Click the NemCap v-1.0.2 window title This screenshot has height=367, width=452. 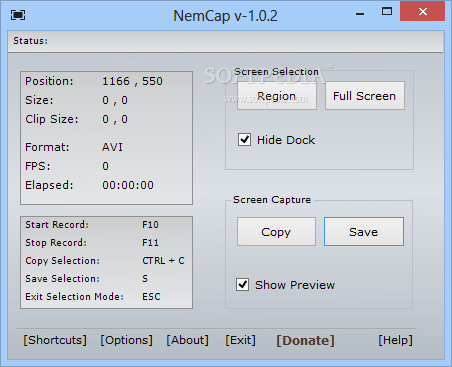pos(225,16)
